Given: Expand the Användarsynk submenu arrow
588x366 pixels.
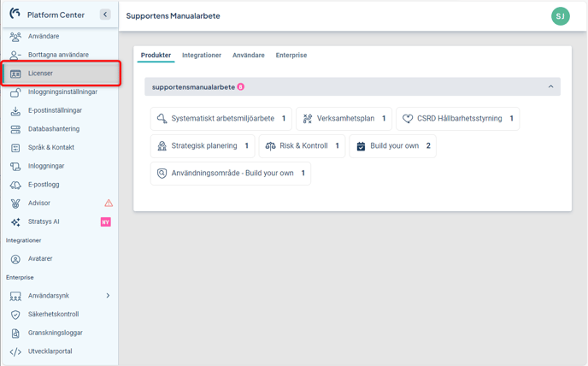Looking at the screenshot, I should tap(108, 296).
